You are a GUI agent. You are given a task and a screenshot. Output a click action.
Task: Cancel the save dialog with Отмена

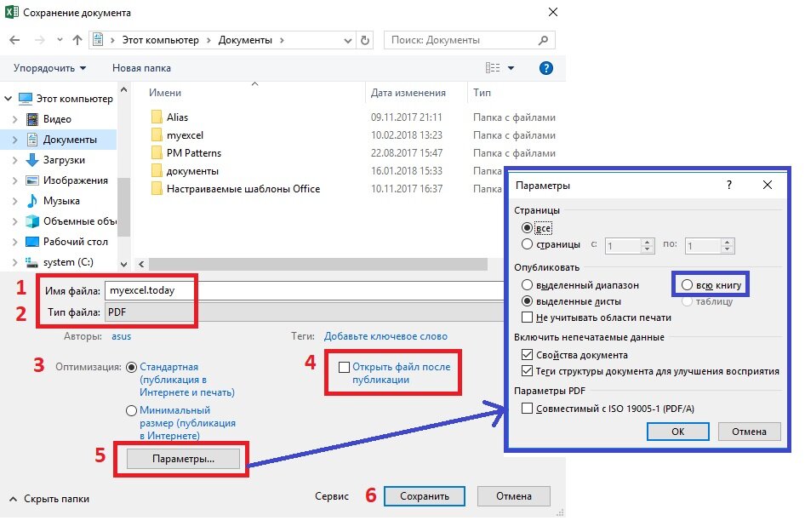coord(514,496)
